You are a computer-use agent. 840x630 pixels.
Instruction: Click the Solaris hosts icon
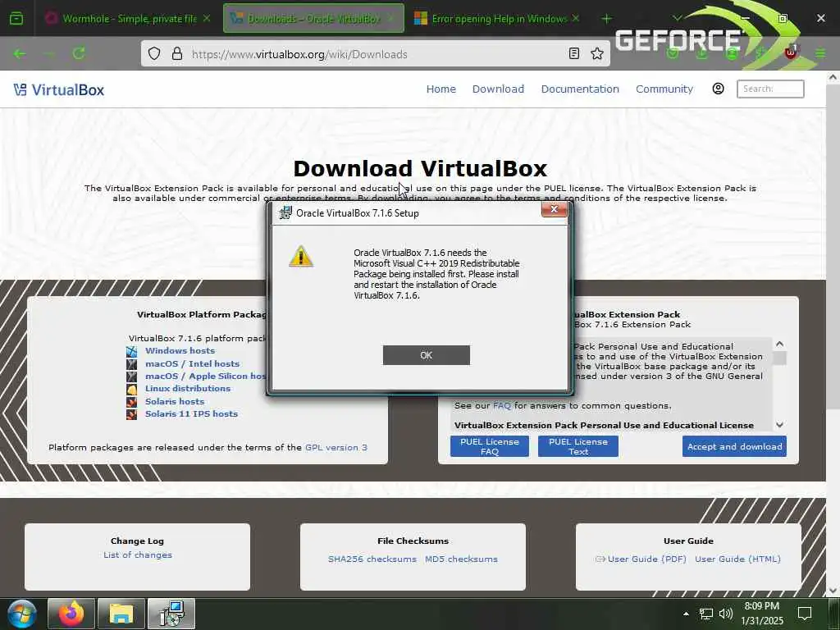coord(132,402)
